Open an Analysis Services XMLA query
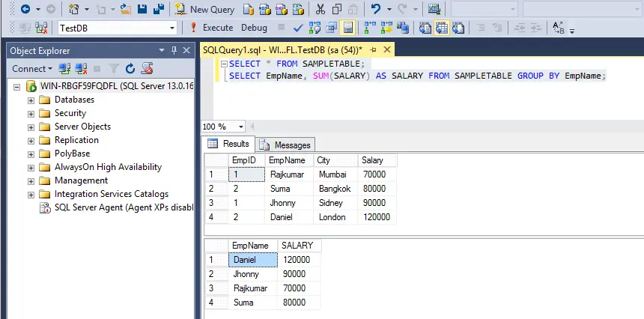644x319 pixels. click(298, 9)
